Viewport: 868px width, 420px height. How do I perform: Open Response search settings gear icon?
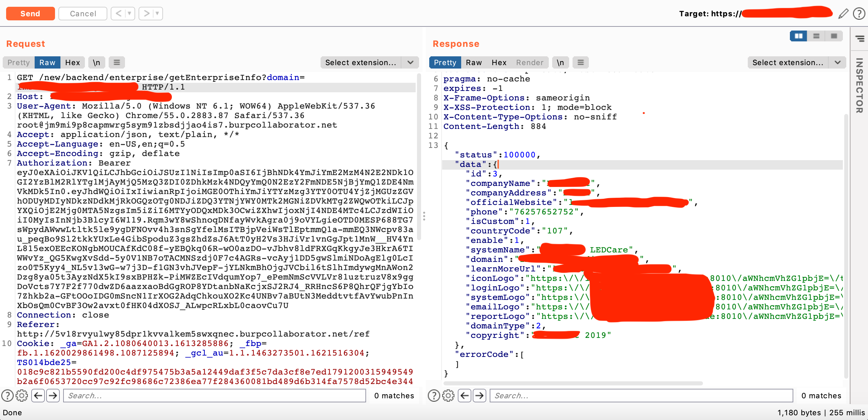(448, 396)
